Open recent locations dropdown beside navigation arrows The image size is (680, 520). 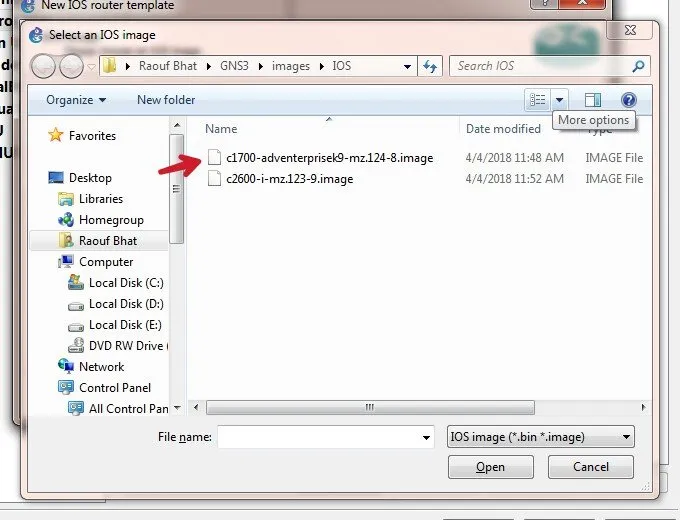91,67
